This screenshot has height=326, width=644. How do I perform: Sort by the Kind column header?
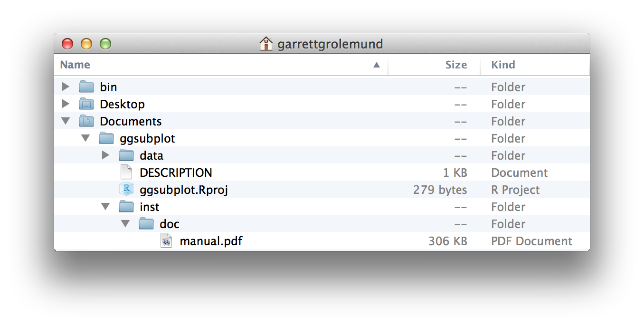(x=503, y=65)
